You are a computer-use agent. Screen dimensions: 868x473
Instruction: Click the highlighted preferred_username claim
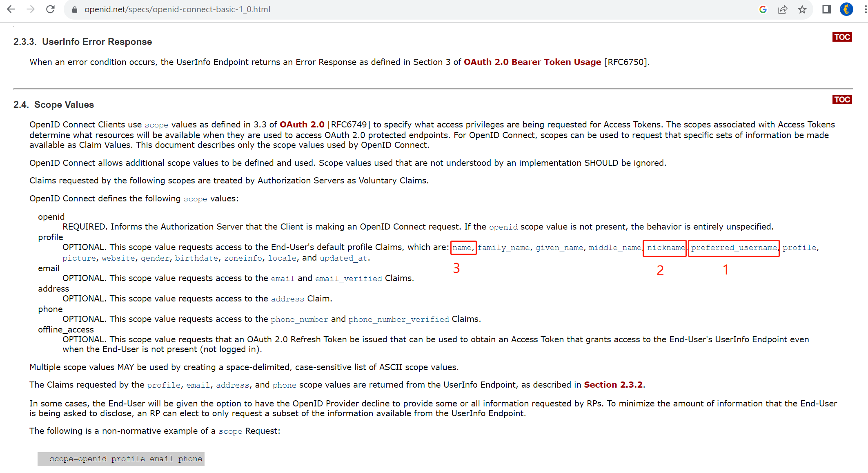point(734,248)
